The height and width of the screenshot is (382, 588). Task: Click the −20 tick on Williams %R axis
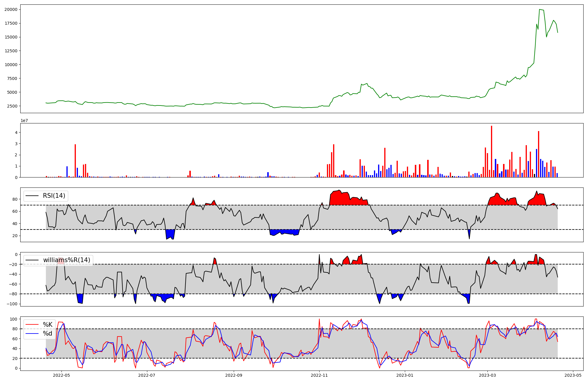tap(13, 264)
